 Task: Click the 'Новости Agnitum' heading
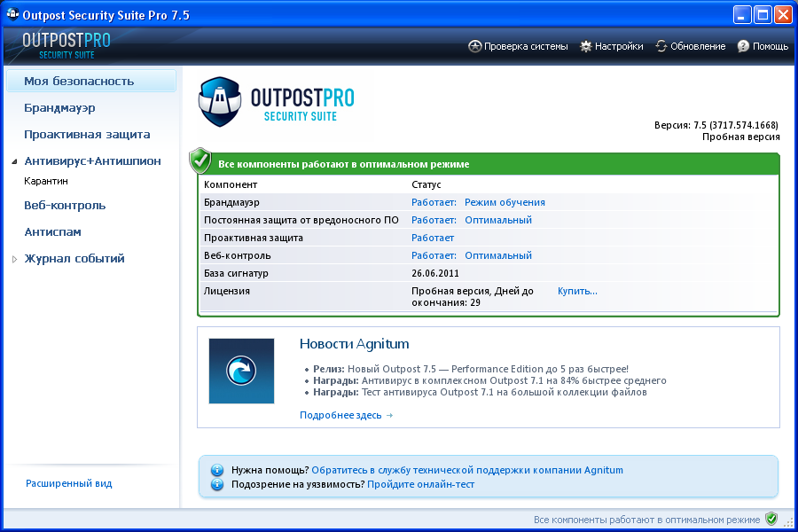354,344
